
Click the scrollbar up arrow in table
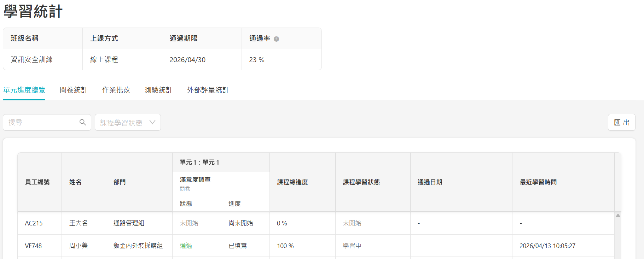coord(618,216)
